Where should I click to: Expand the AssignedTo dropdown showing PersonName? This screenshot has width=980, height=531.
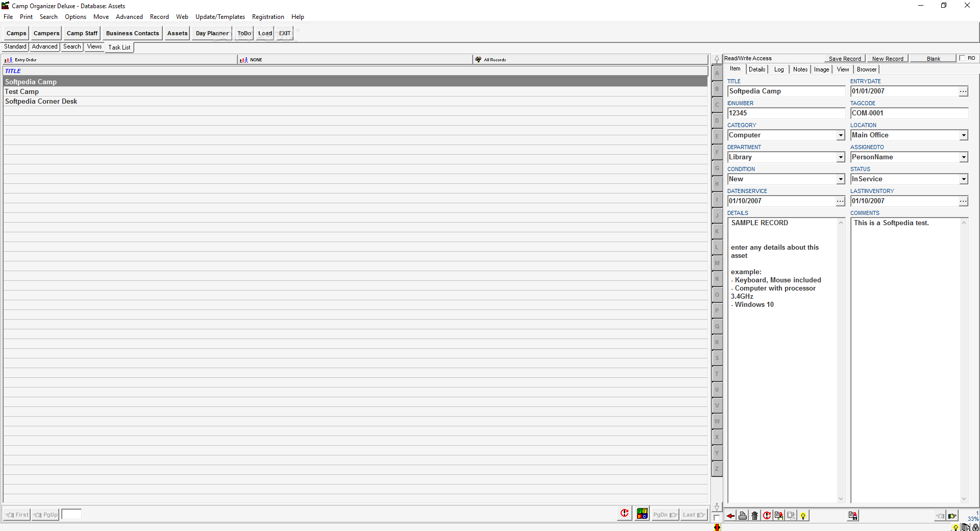964,157
